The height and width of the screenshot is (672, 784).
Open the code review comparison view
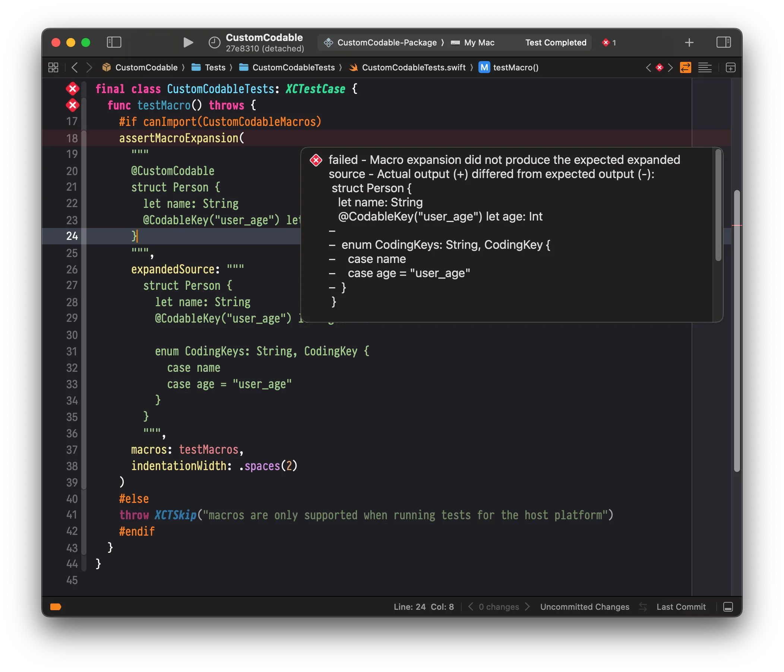coord(686,67)
